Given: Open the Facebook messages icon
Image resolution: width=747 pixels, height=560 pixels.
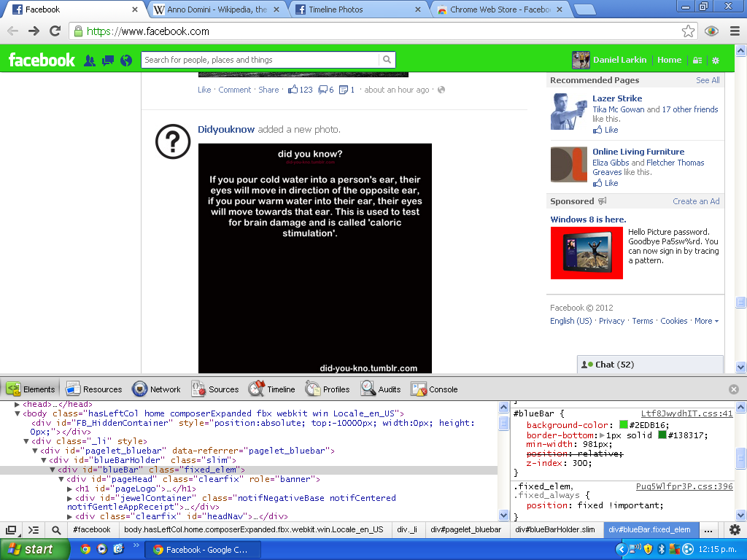Looking at the screenshot, I should 108,61.
